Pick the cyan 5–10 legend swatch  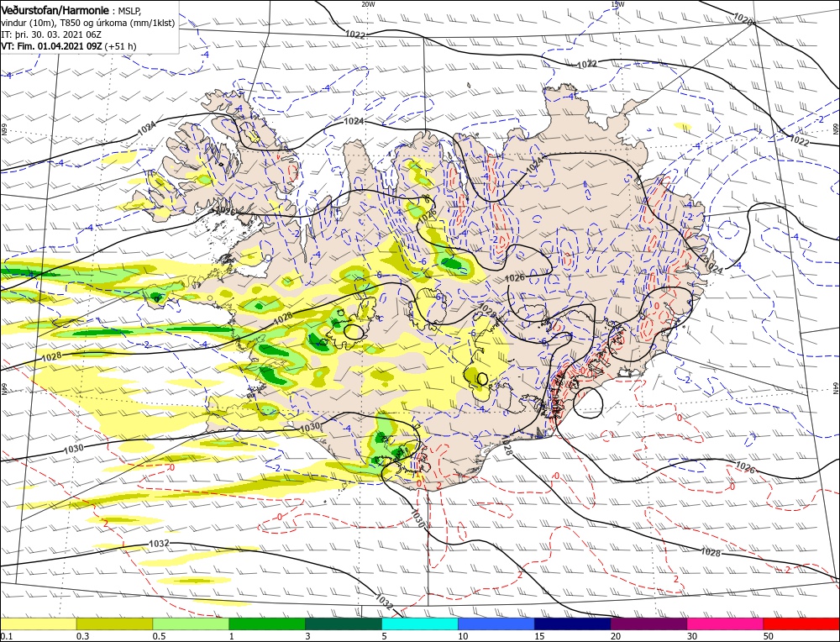(x=420, y=624)
